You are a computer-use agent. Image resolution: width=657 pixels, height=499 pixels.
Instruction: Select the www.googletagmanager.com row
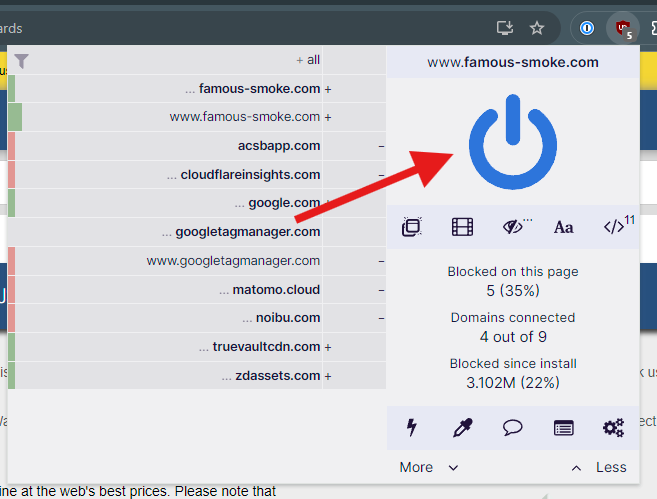(233, 261)
